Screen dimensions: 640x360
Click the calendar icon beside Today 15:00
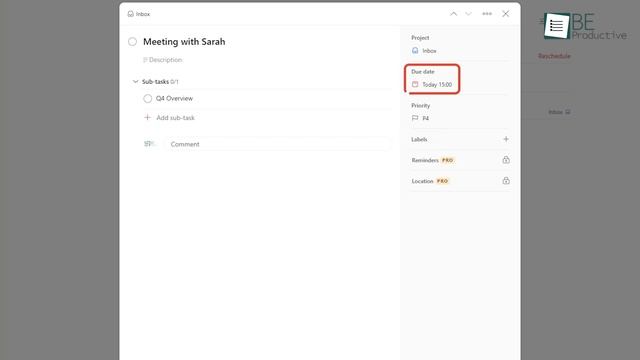(x=415, y=84)
